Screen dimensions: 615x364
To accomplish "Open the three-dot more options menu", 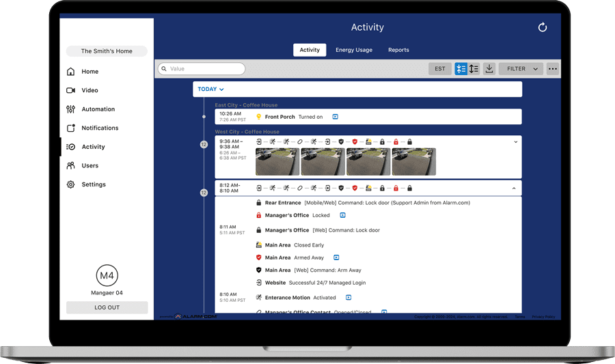I will (x=553, y=69).
